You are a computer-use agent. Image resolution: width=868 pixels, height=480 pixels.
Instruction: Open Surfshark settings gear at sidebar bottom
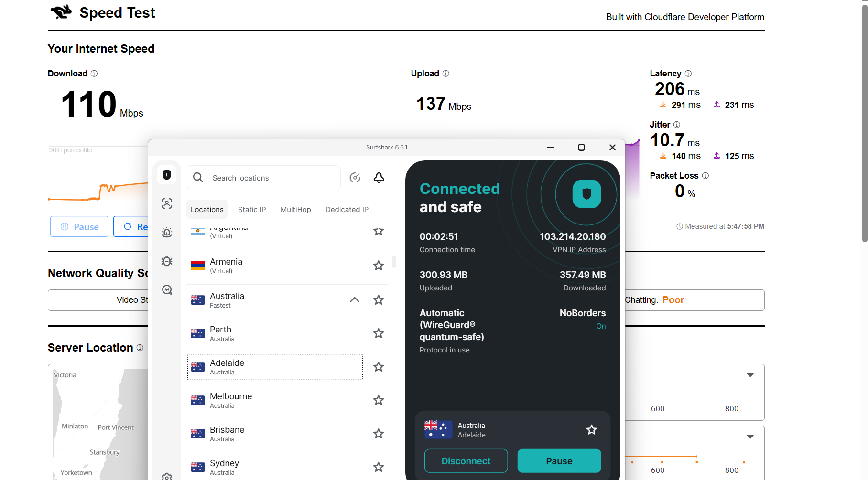167,476
